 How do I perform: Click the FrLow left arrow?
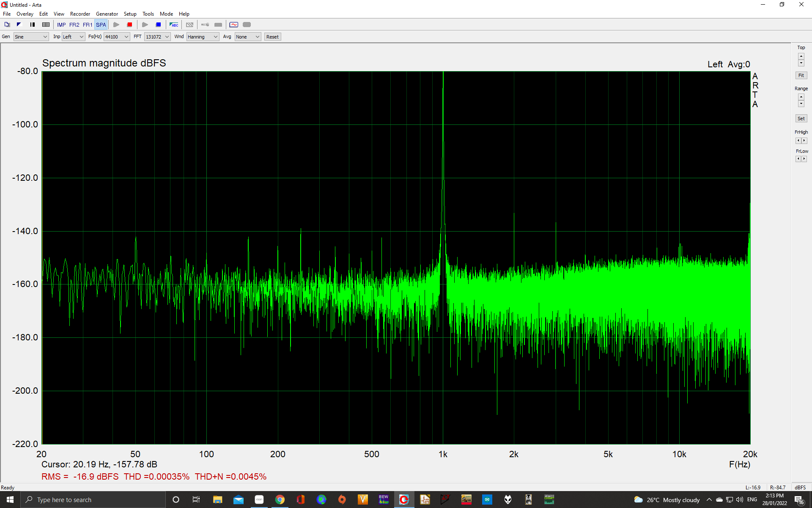[x=798, y=159]
